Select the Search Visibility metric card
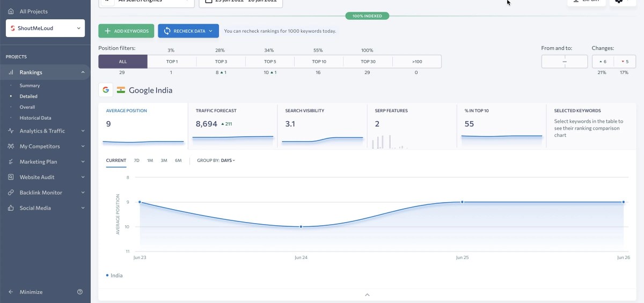This screenshot has height=303, width=644. pyautogui.click(x=323, y=126)
